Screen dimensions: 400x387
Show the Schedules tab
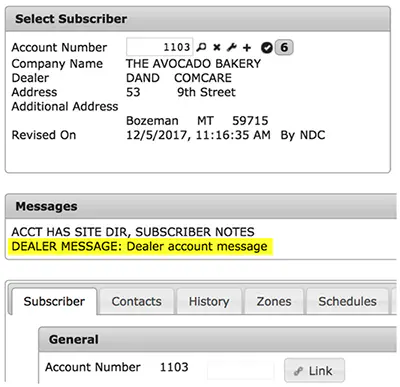(347, 301)
